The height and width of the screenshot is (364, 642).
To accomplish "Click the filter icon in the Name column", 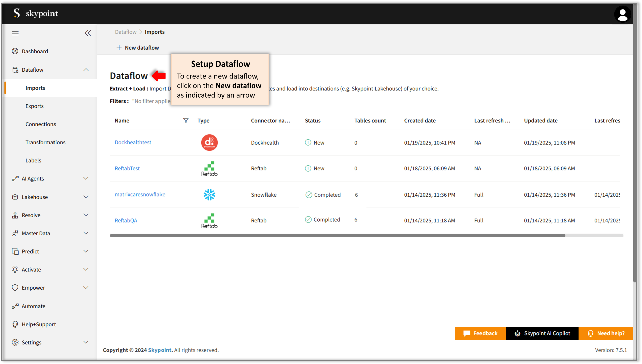I will pos(186,120).
